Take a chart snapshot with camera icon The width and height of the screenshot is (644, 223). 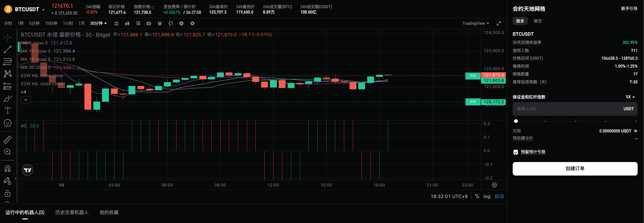(149, 23)
